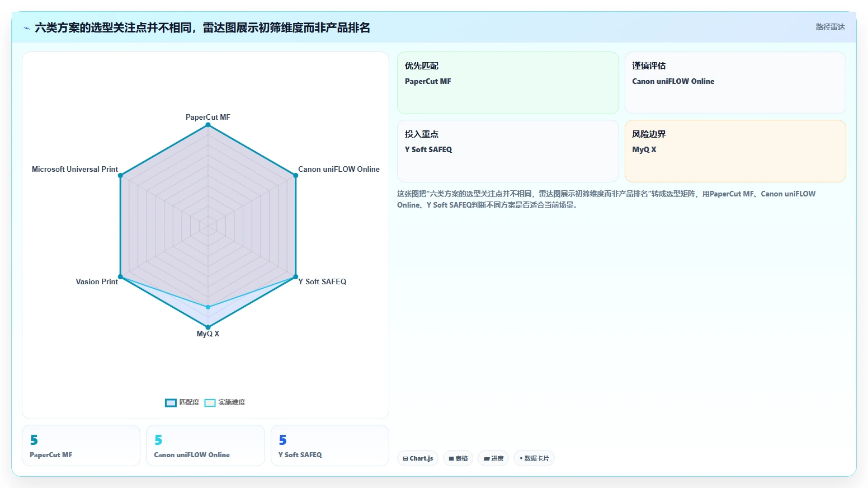Click the 数据卡片 tag
The width and height of the screenshot is (868, 488).
pos(534,458)
